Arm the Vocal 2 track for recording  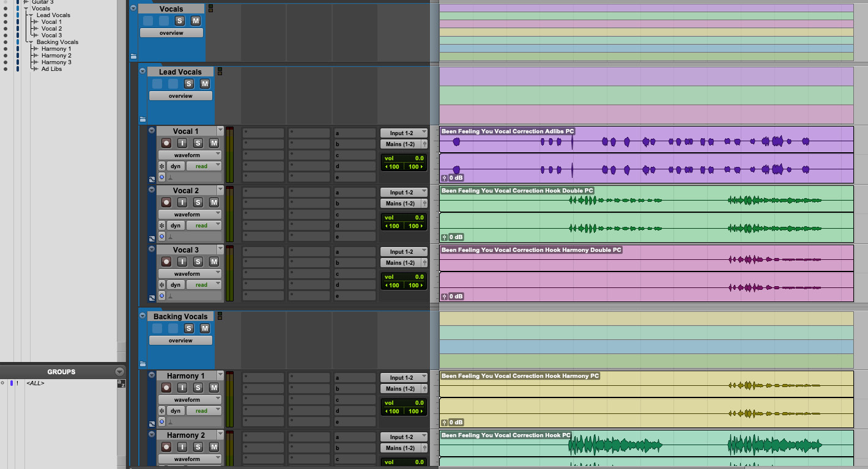pyautogui.click(x=166, y=202)
